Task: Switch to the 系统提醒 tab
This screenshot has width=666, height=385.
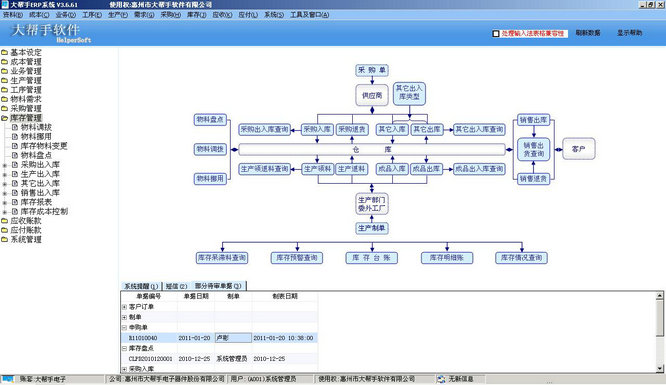Action: click(x=141, y=286)
